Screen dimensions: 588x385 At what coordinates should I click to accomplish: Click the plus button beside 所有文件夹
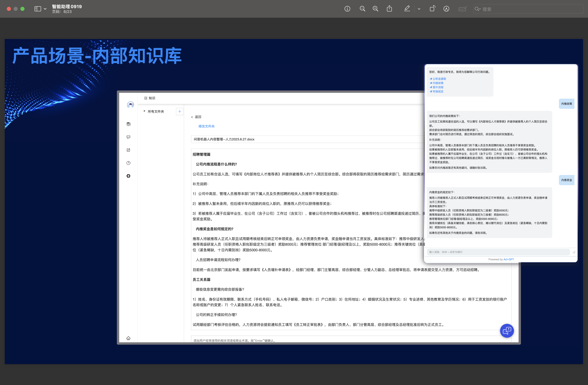[x=180, y=111]
